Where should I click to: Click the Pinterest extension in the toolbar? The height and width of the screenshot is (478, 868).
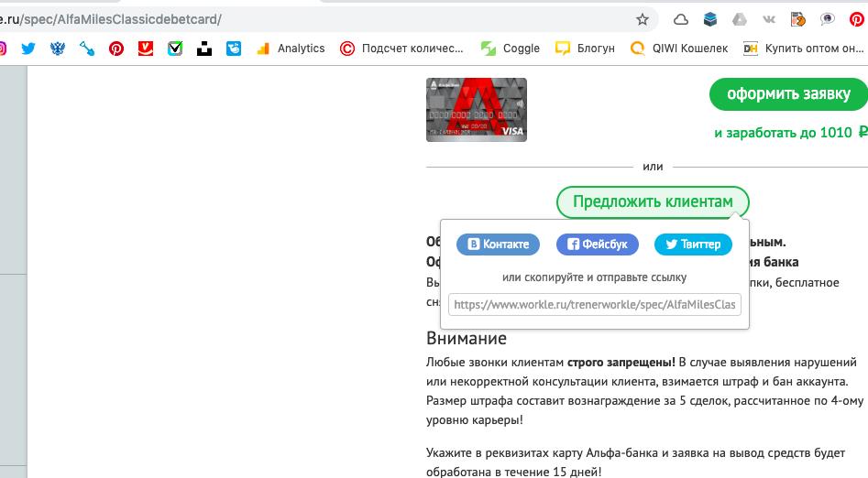tap(856, 20)
